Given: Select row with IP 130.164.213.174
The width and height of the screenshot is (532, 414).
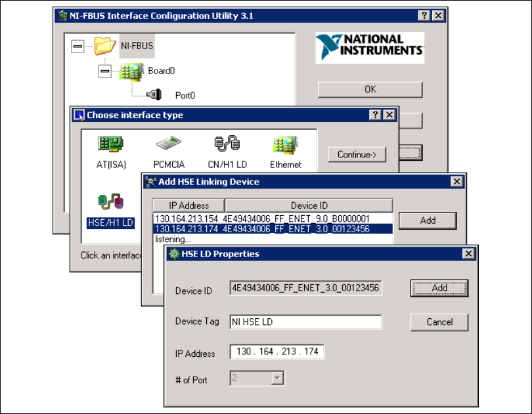Looking at the screenshot, I should click(x=273, y=229).
